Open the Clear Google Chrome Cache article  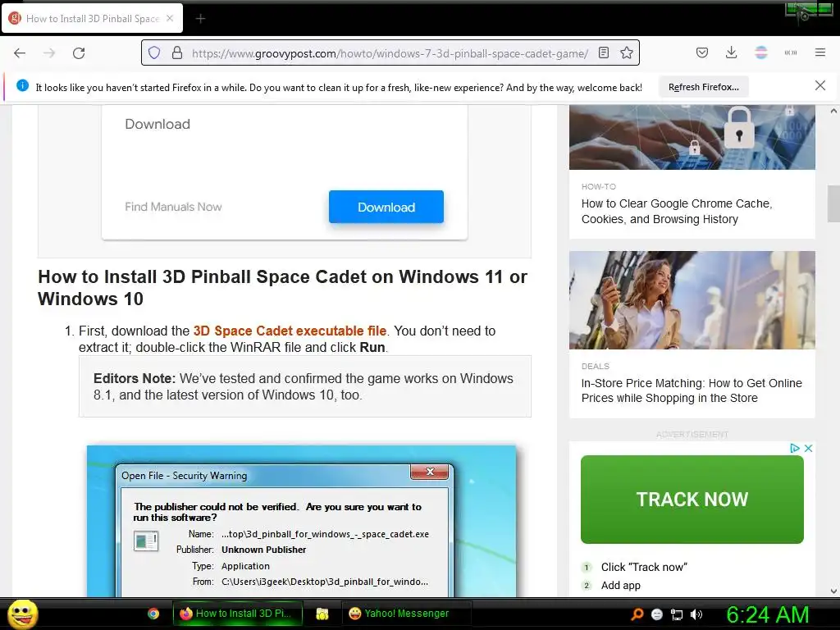[x=677, y=211]
